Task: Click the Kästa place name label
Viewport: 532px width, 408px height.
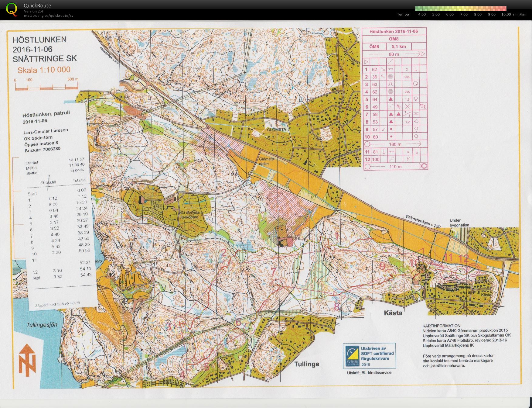Action: coord(393,313)
